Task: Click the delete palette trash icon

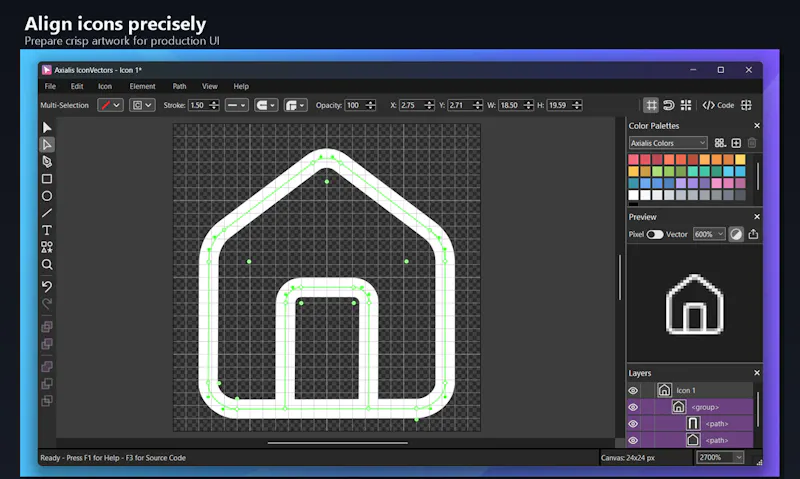Action: pos(752,143)
